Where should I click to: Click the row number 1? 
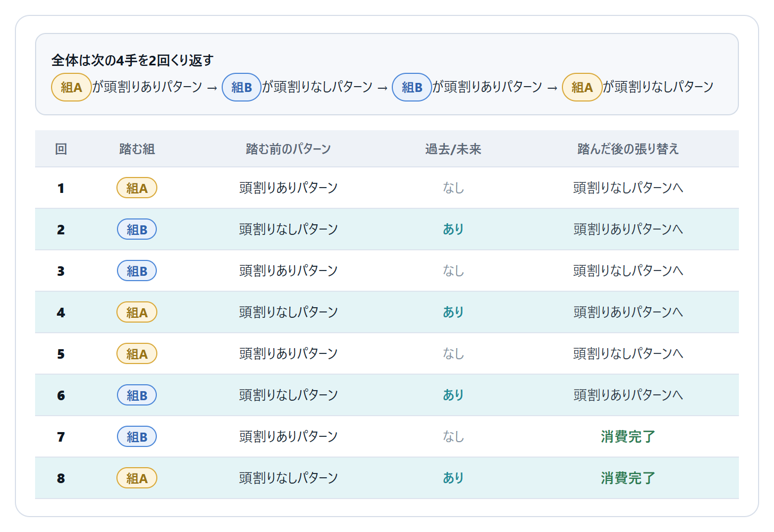click(x=61, y=188)
